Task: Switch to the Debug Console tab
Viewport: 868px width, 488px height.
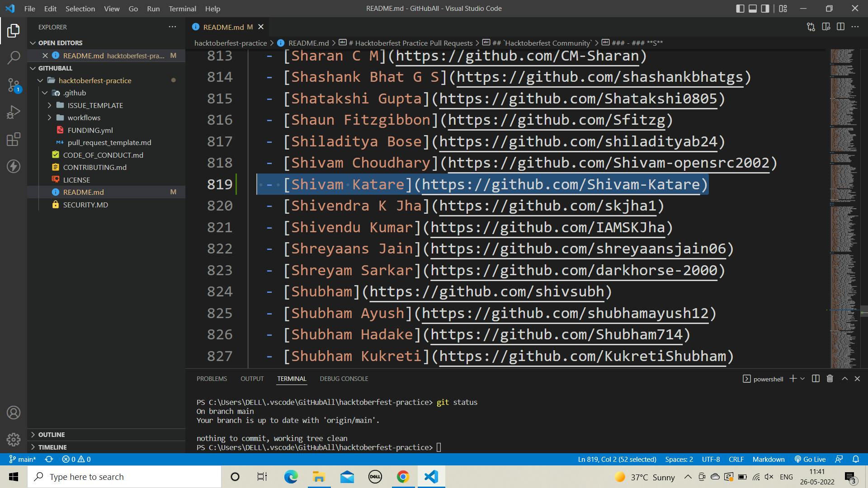Action: point(344,379)
